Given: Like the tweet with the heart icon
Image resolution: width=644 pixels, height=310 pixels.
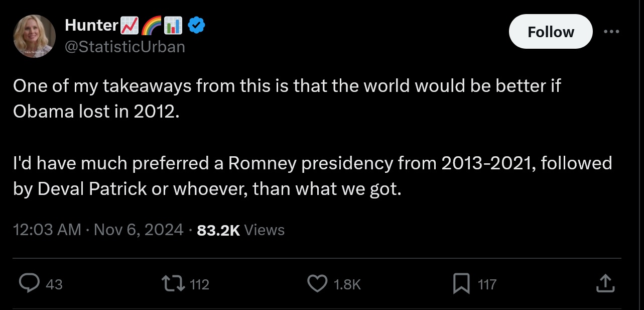Looking at the screenshot, I should click(317, 284).
